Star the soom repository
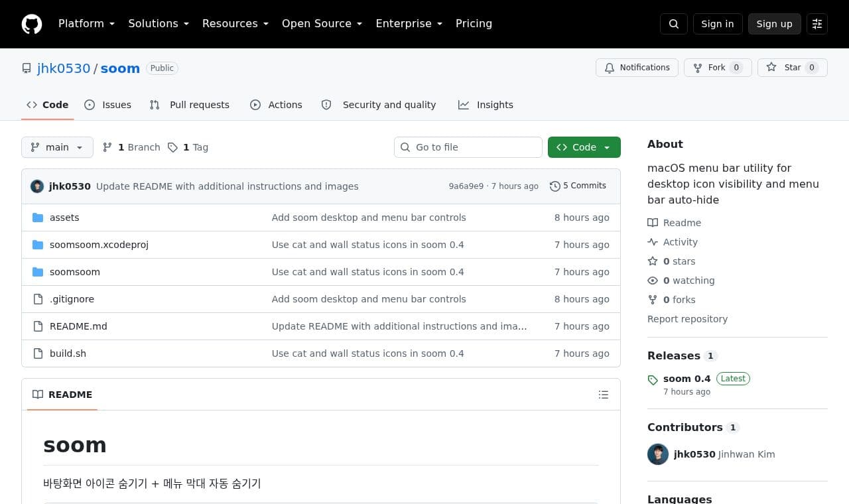Image resolution: width=849 pixels, height=504 pixels. pos(792,68)
